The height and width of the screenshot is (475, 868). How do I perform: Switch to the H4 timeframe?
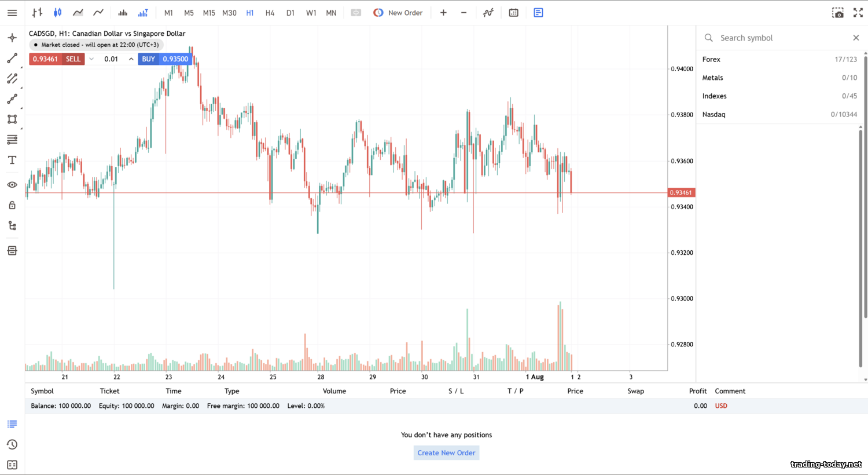click(270, 13)
